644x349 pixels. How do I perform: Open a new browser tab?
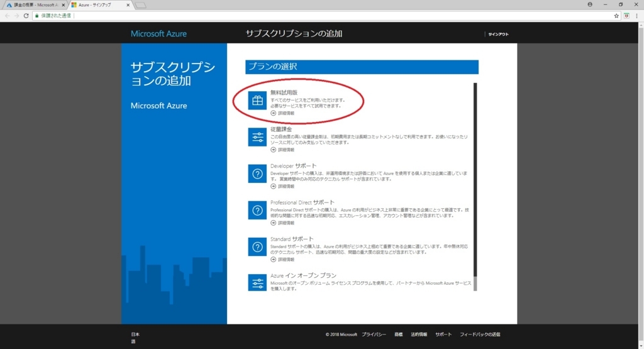[x=140, y=5]
